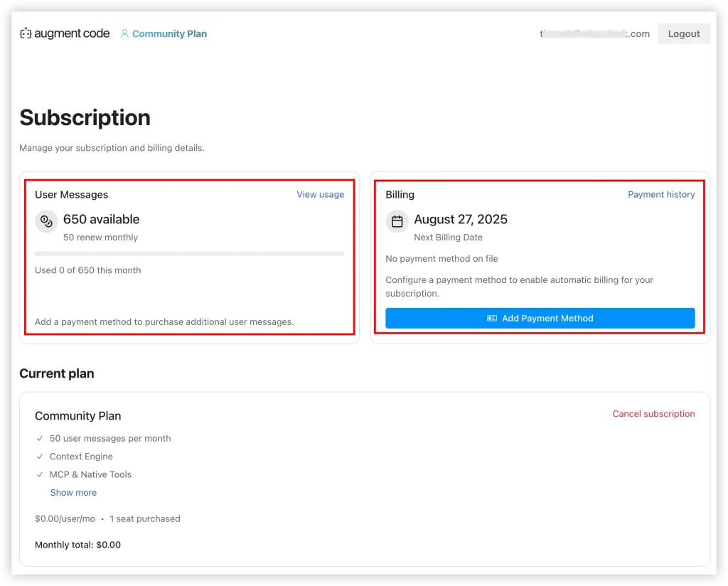Click the 650 available message count

pos(101,220)
